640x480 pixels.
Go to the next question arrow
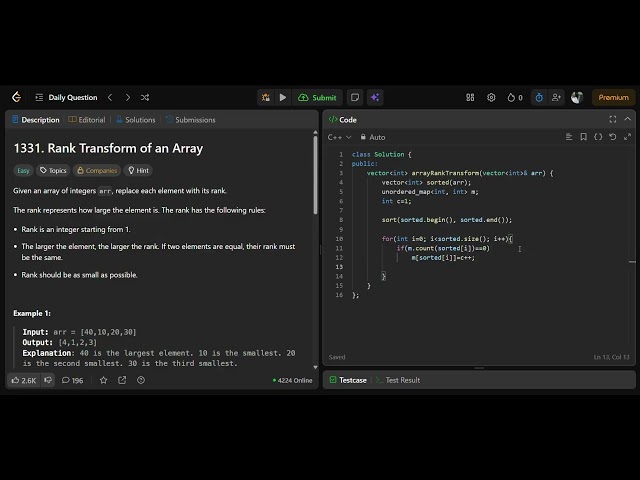[x=128, y=97]
